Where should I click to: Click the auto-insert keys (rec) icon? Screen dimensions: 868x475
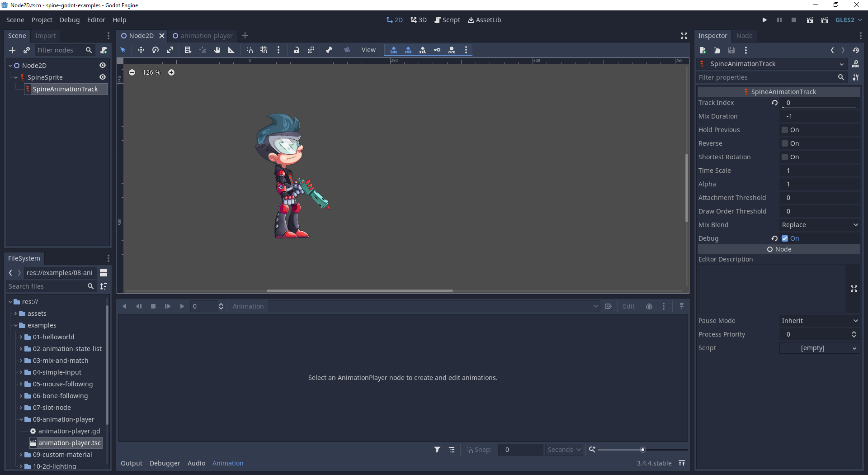452,50
